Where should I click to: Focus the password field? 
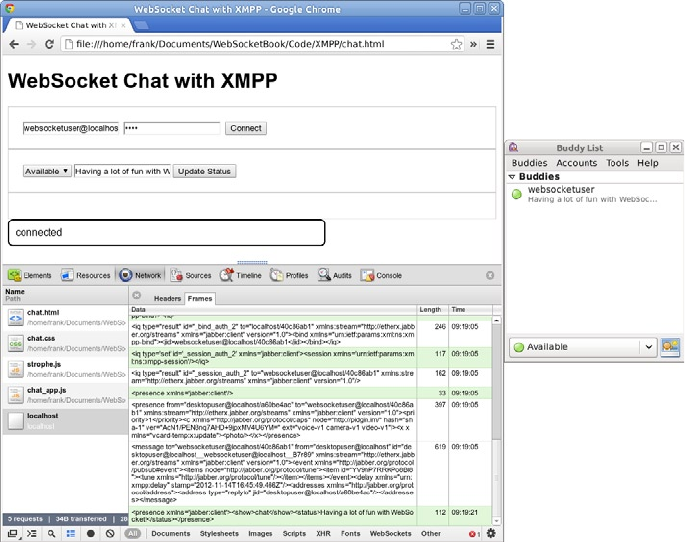(x=172, y=128)
